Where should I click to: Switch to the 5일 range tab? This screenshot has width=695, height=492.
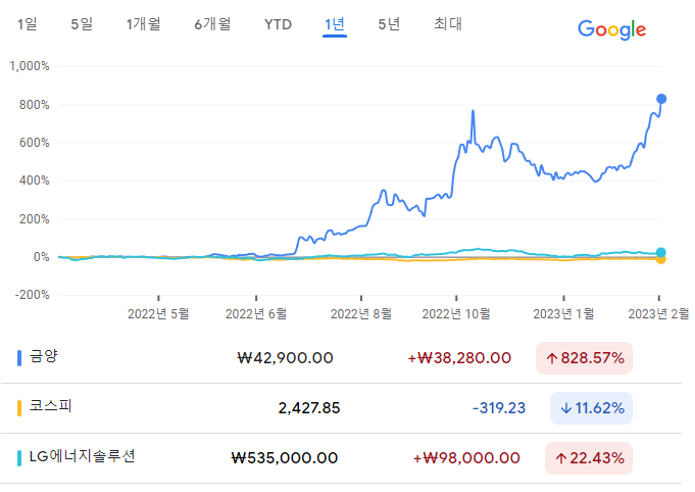click(82, 23)
